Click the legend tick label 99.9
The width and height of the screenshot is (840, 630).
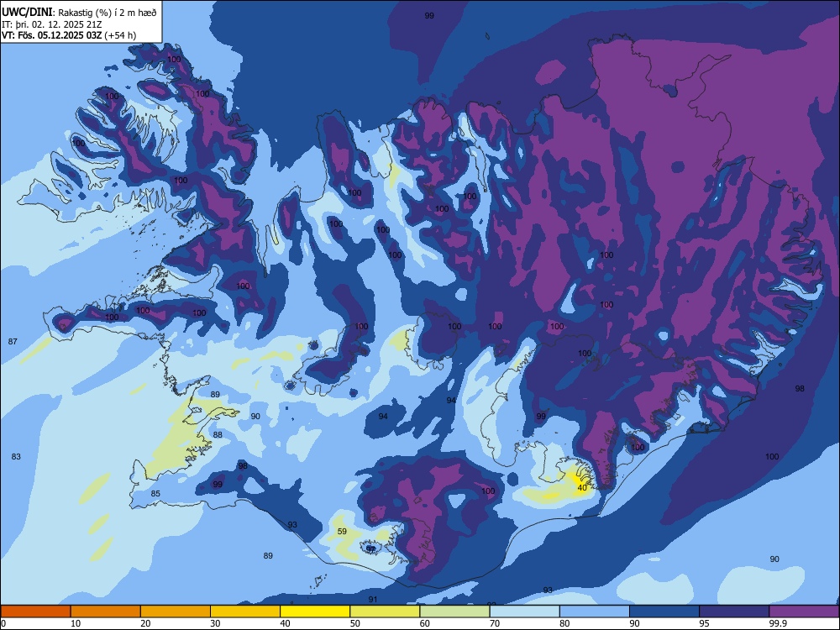[x=777, y=623]
